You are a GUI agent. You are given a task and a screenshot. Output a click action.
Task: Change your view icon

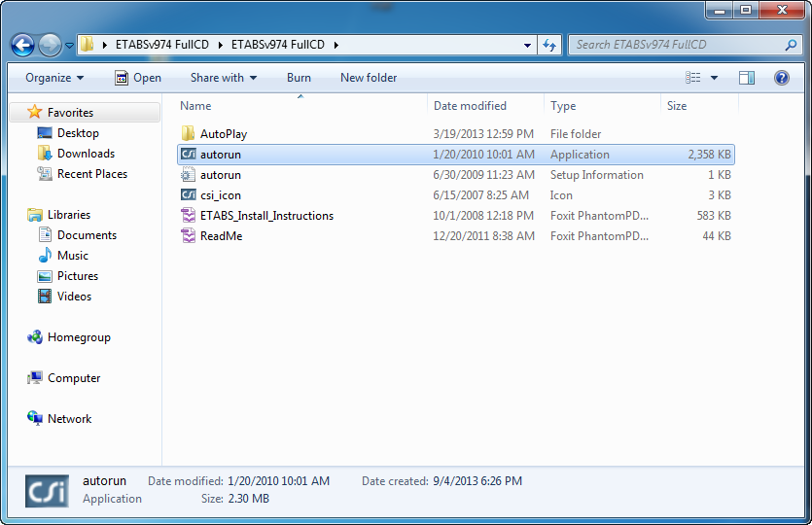692,78
